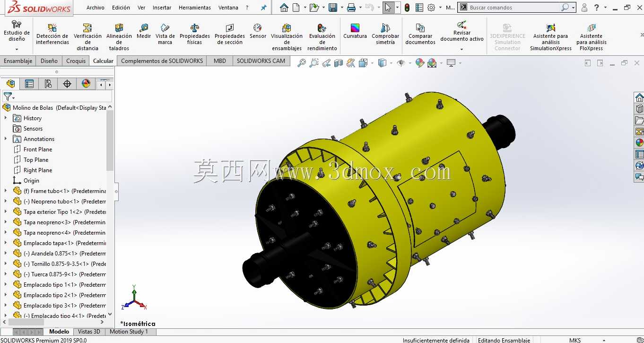Screen dimensions: 644x343
Task: Click the Home icon in top toolbar
Action: click(x=284, y=8)
